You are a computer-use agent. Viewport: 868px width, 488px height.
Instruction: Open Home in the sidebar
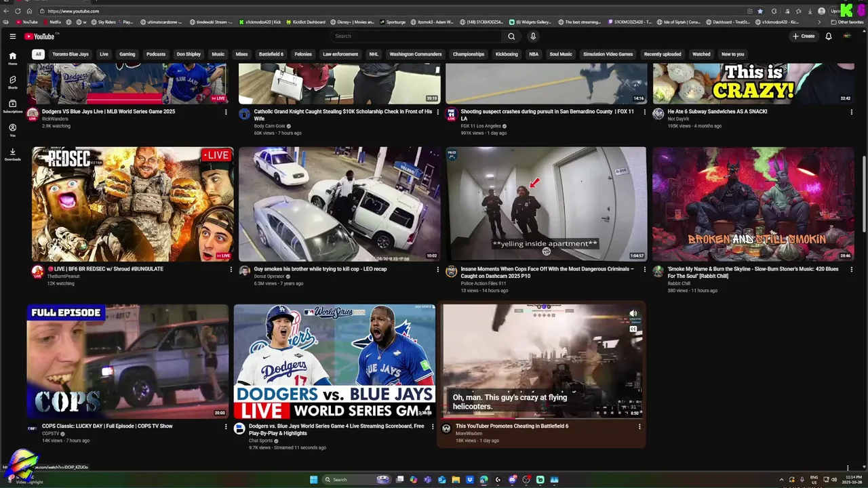click(x=12, y=58)
